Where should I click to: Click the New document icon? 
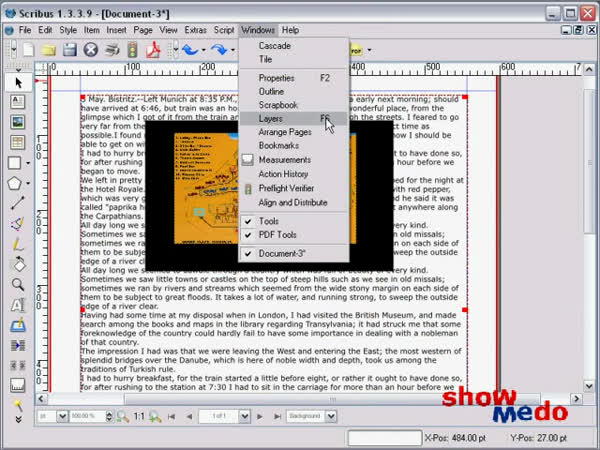[x=29, y=50]
